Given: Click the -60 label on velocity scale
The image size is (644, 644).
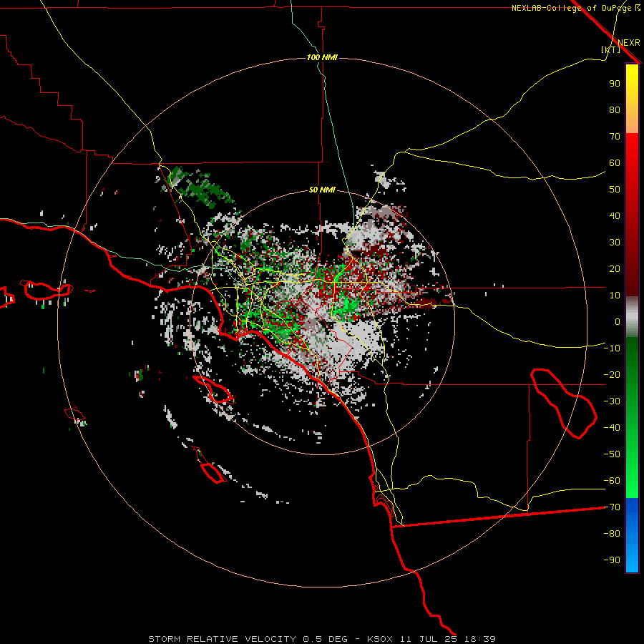Looking at the screenshot, I should point(612,481).
